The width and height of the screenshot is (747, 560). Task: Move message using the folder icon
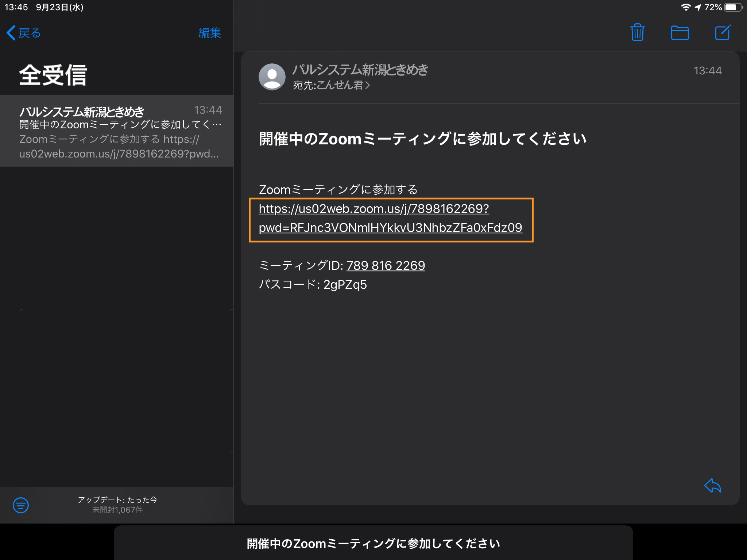click(x=680, y=33)
